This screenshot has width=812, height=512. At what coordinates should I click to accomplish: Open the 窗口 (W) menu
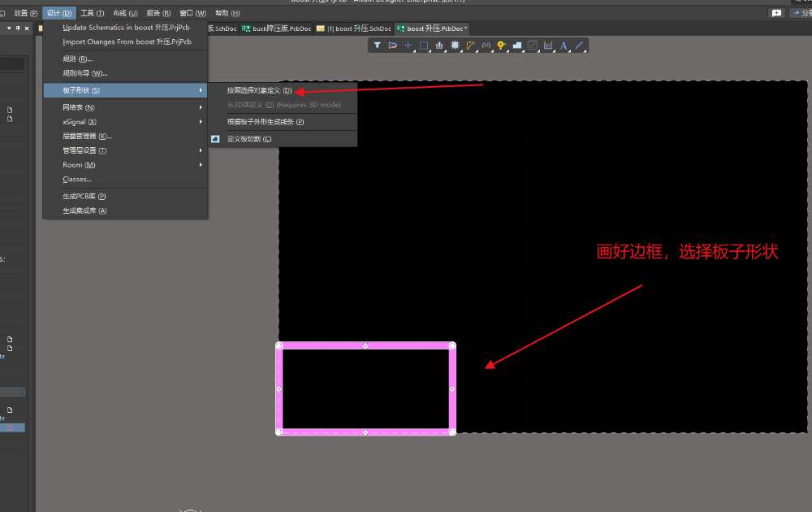[192, 13]
